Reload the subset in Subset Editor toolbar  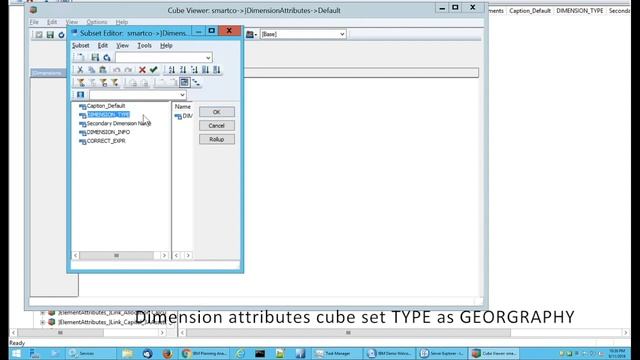(107, 58)
